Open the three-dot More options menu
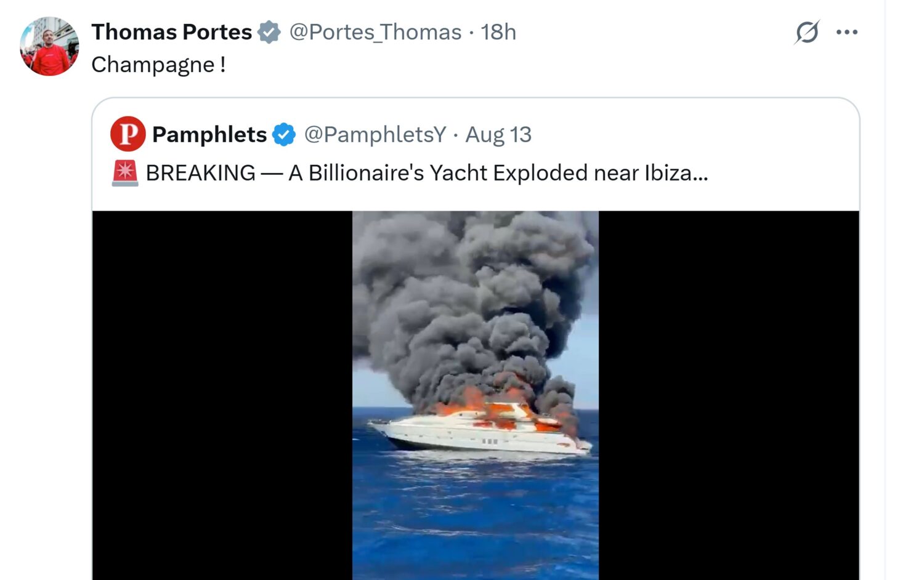This screenshot has width=924, height=580. (847, 32)
